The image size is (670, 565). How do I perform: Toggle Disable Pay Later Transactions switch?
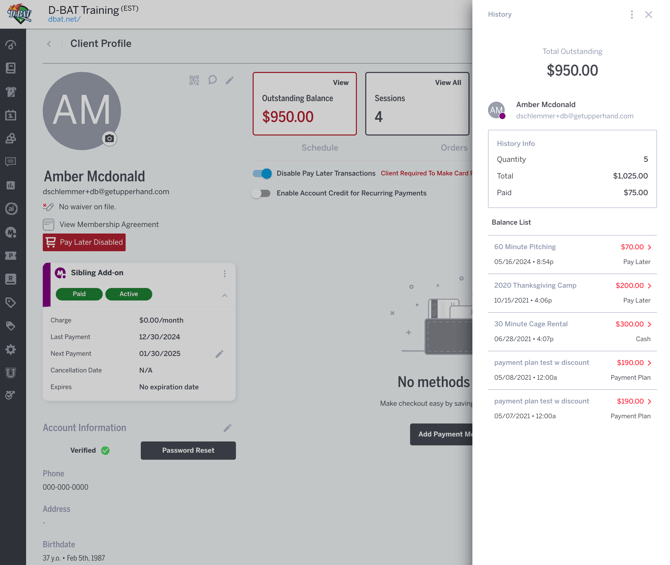point(262,173)
